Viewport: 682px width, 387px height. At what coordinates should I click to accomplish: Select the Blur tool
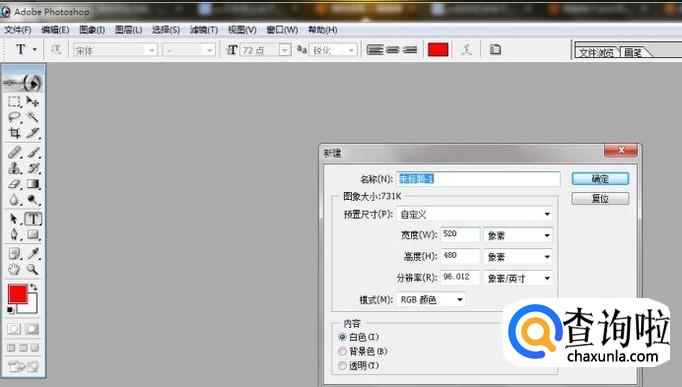[14, 200]
